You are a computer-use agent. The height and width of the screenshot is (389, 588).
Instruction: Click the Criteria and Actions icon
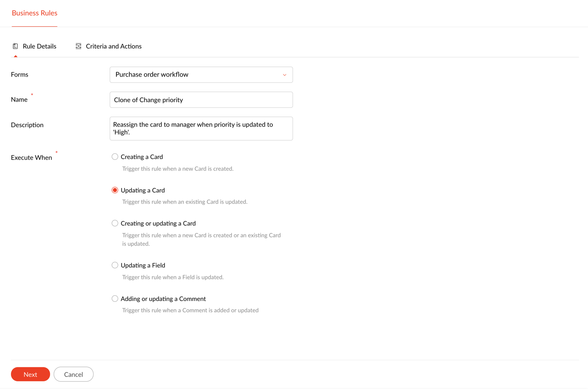click(x=79, y=46)
